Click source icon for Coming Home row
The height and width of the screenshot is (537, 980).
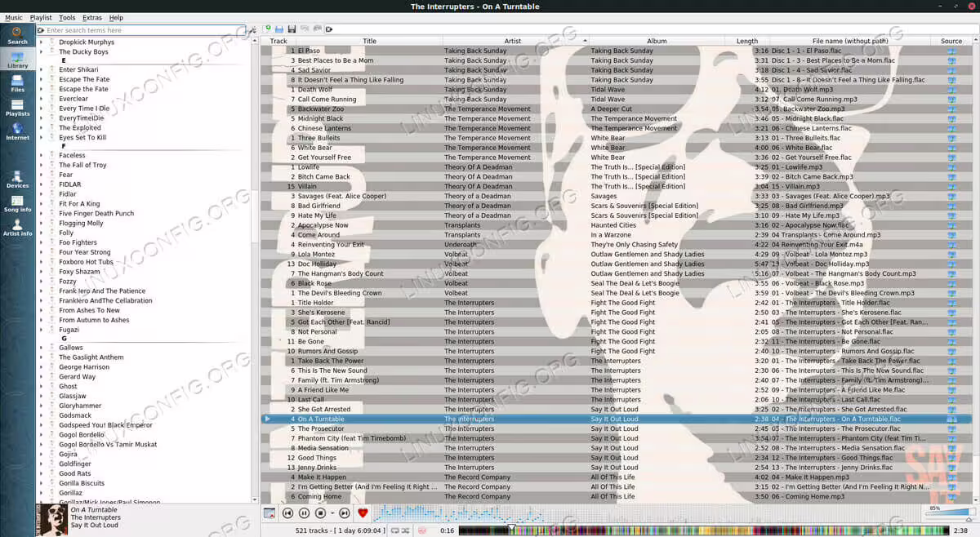[951, 496]
